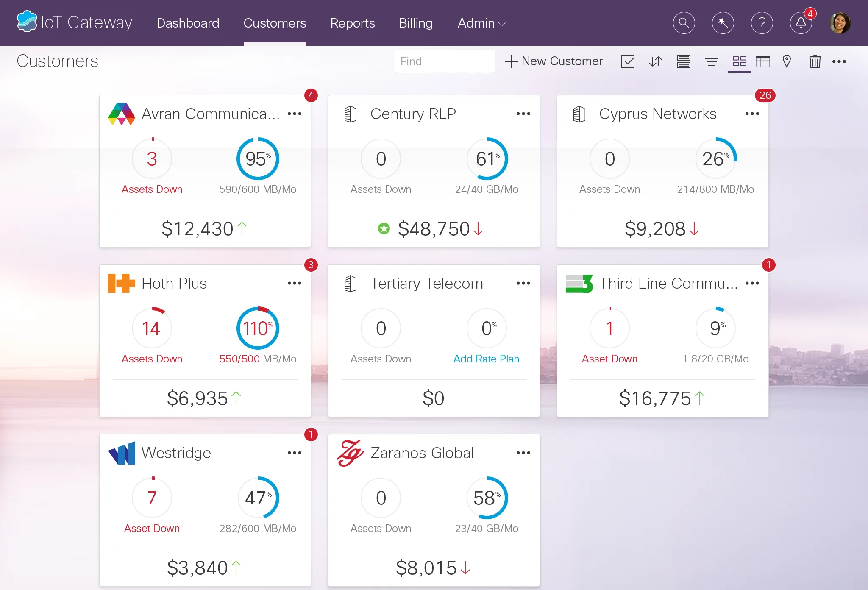Open Third Line Commu... customer name link

click(668, 284)
